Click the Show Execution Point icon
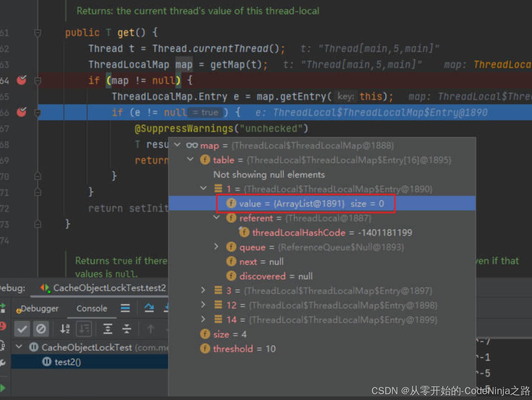 [x=125, y=308]
